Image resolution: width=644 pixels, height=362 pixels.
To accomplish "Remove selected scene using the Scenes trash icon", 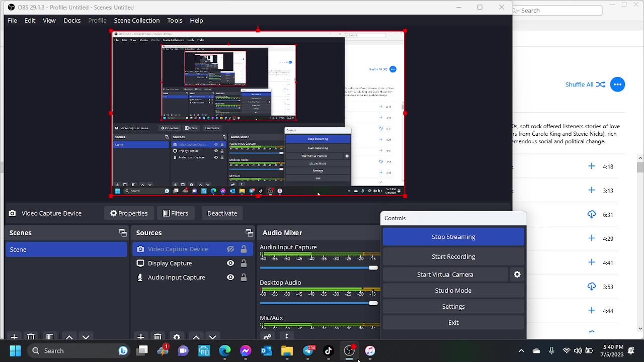I will [x=31, y=337].
